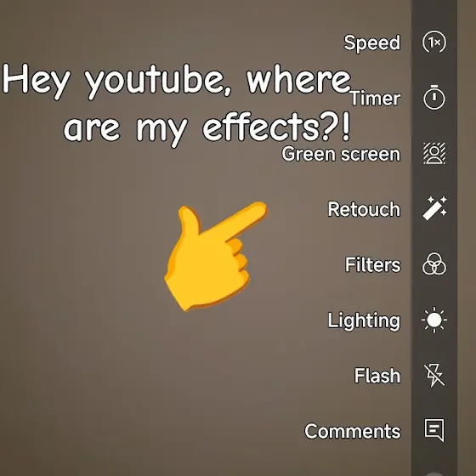The image size is (476, 476).
Task: Open the Timer stopwatch icon
Action: (434, 97)
